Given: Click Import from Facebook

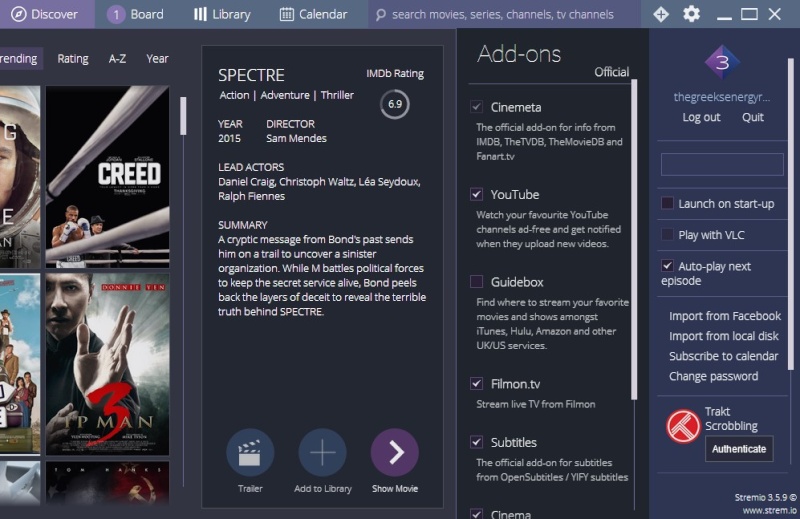Looking at the screenshot, I should [x=724, y=316].
